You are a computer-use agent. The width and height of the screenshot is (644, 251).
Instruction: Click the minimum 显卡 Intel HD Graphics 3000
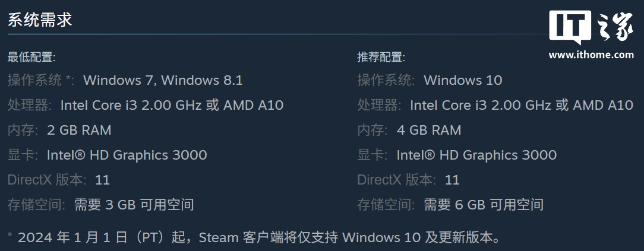[x=127, y=155]
